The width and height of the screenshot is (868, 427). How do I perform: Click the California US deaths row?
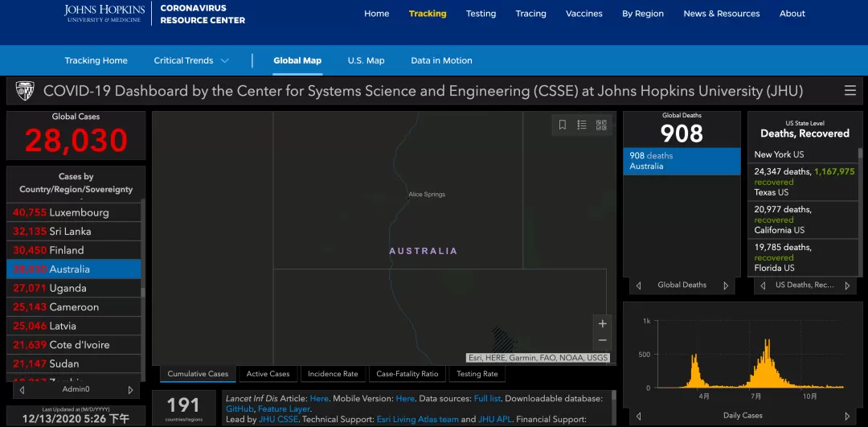pos(803,220)
